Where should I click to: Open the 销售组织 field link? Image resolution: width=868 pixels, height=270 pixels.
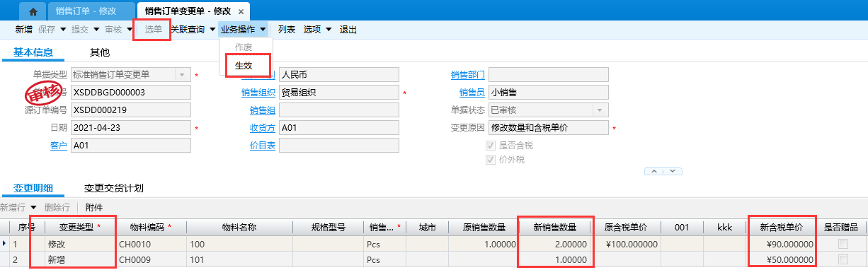click(258, 93)
